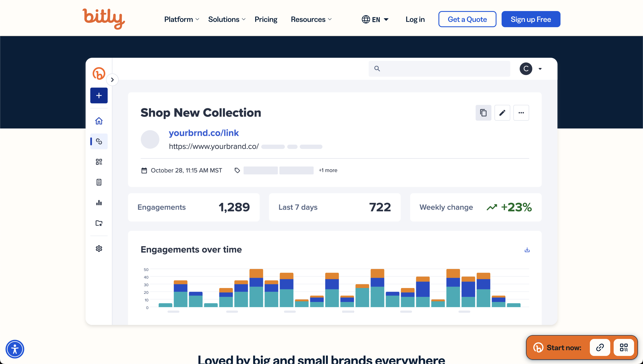Click the accessibility widget button

15,349
